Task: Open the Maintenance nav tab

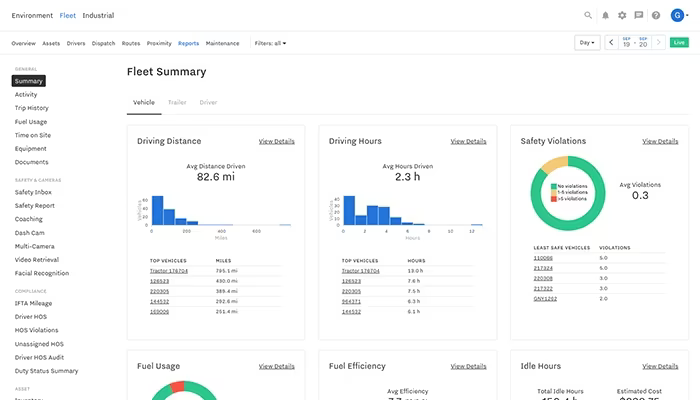Action: click(222, 43)
